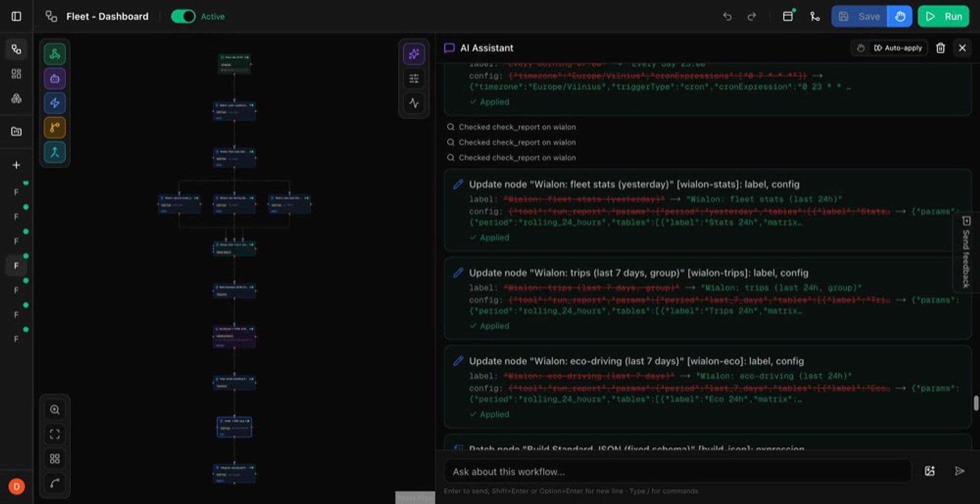Select the green webhook trigger node tool

(x=55, y=54)
